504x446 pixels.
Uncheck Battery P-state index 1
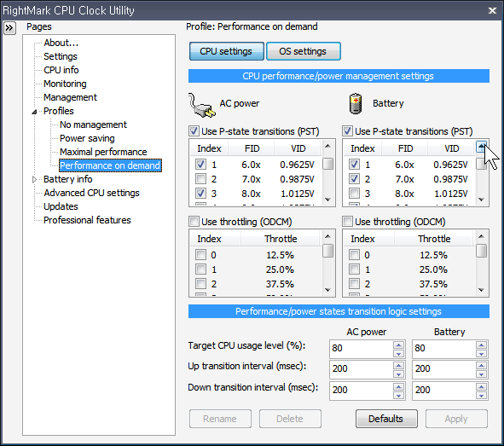pos(354,165)
